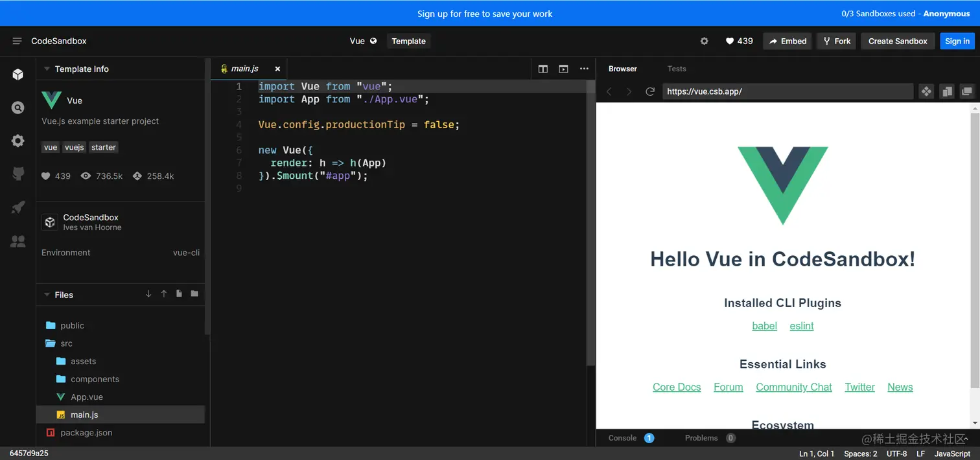Open the babel plugin link
The height and width of the screenshot is (460, 980).
(764, 326)
